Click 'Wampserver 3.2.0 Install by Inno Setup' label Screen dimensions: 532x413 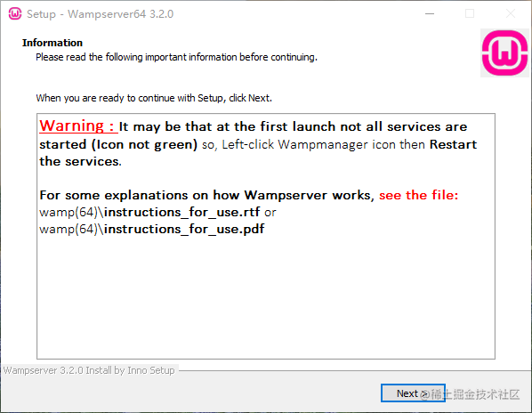89,370
